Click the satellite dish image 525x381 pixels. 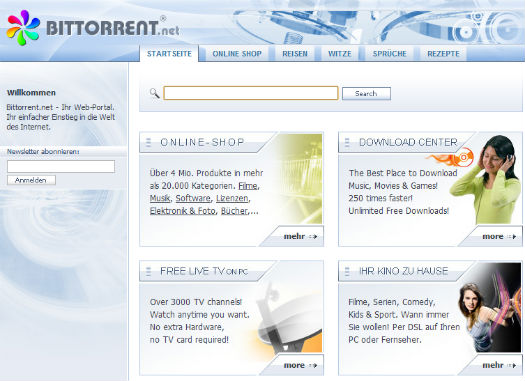tap(291, 318)
